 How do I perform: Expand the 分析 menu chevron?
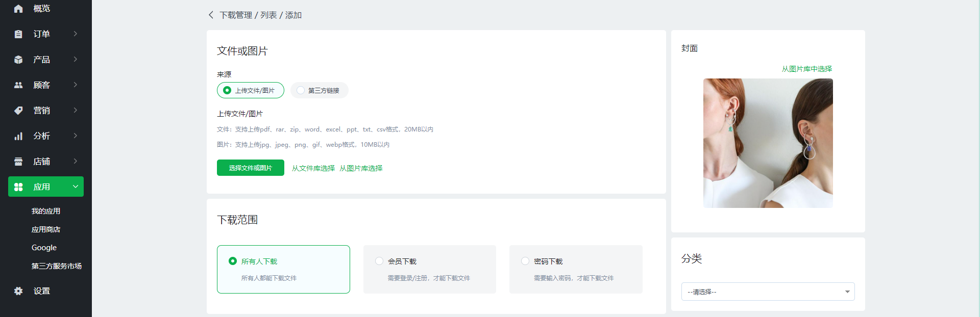[76, 136]
